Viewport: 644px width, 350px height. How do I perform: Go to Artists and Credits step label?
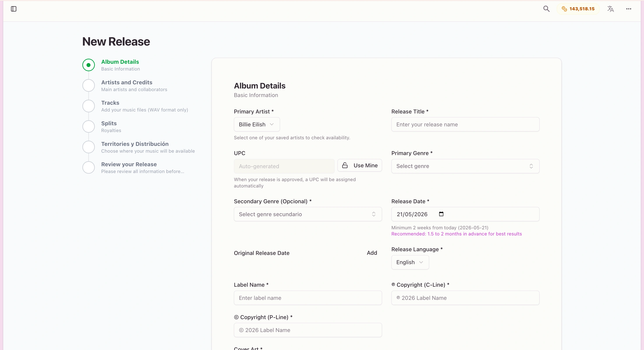tap(127, 82)
